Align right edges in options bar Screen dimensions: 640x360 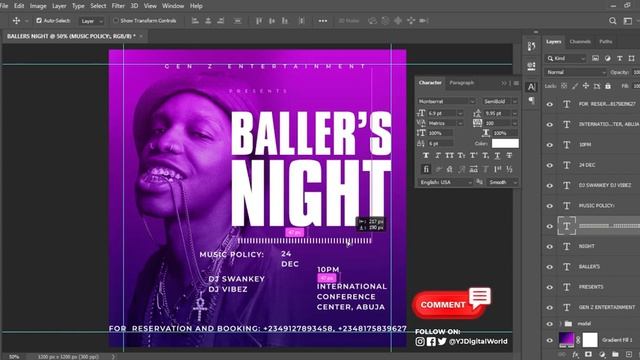click(x=221, y=20)
